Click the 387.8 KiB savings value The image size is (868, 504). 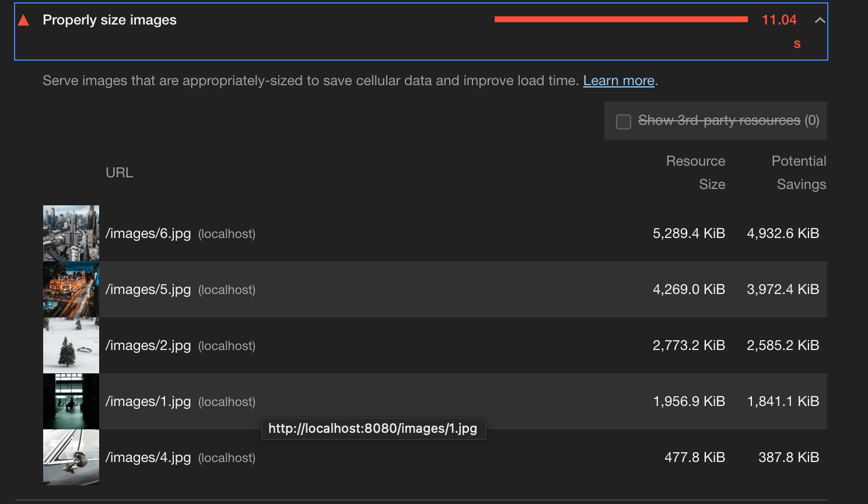(789, 457)
